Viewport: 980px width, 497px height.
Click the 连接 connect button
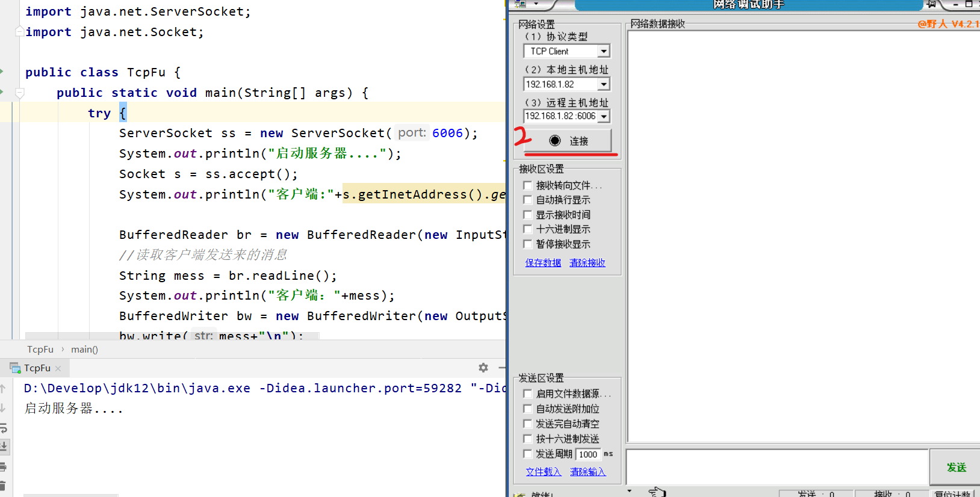pos(568,141)
